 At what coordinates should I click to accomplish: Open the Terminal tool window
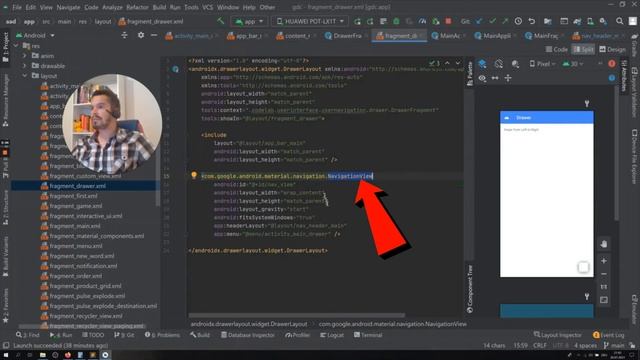tap(368, 335)
